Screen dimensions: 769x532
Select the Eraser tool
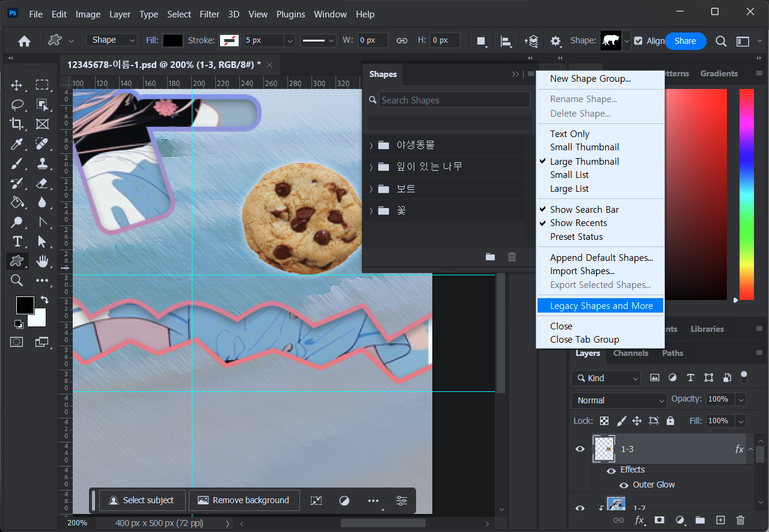pyautogui.click(x=42, y=183)
